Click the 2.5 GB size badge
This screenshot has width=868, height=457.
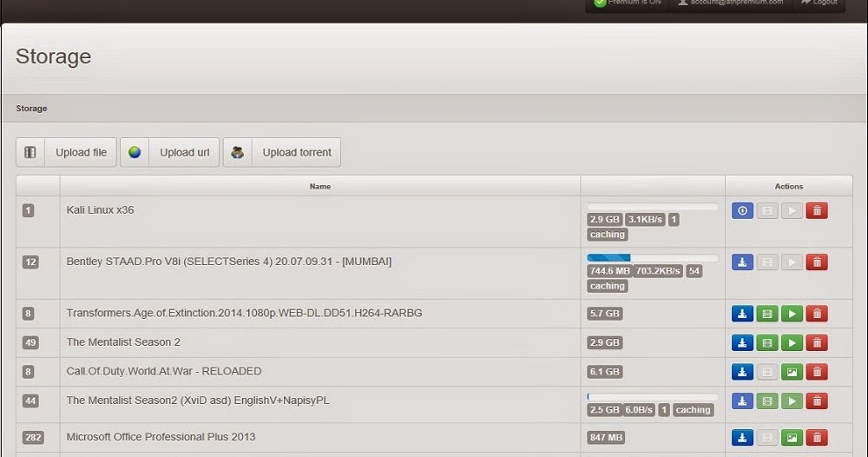(x=604, y=410)
